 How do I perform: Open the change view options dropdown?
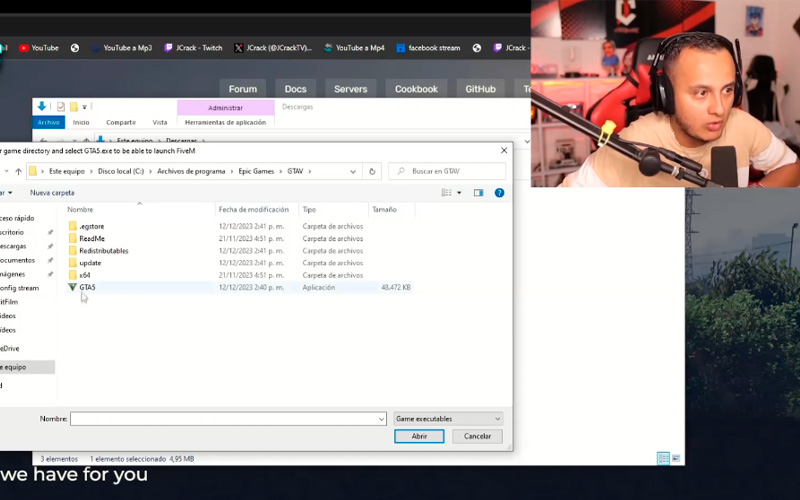pyautogui.click(x=461, y=193)
